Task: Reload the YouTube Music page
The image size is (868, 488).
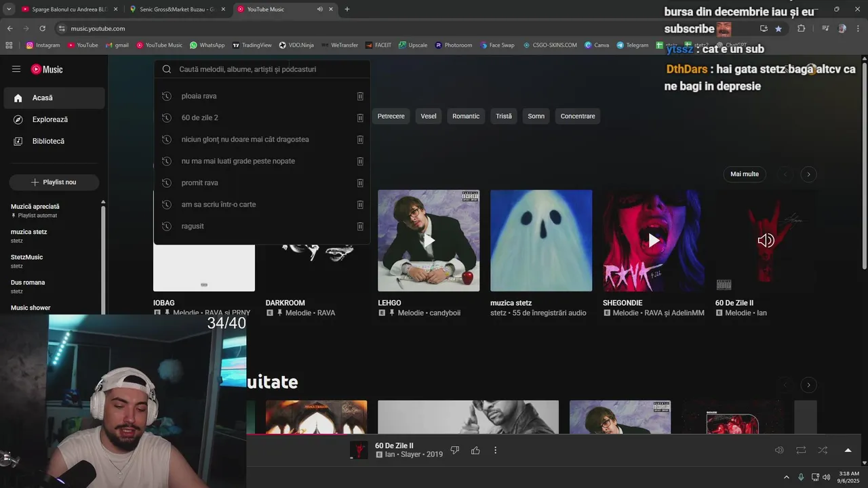Action: (x=42, y=28)
